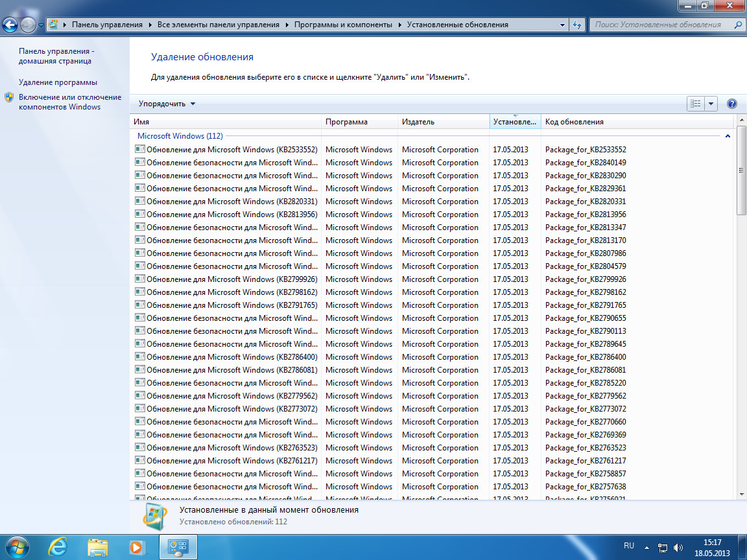Click icon of update KB2798162 row
The image size is (747, 560).
[140, 292]
